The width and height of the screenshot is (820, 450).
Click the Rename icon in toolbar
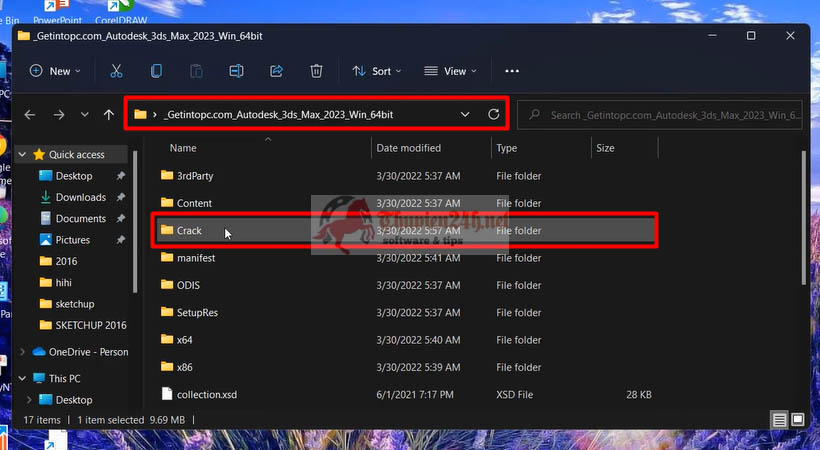click(x=236, y=71)
